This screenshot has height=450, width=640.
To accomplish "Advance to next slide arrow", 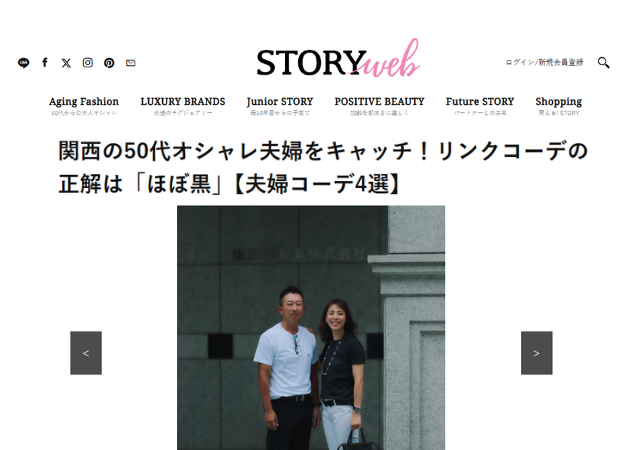I will coord(537,353).
